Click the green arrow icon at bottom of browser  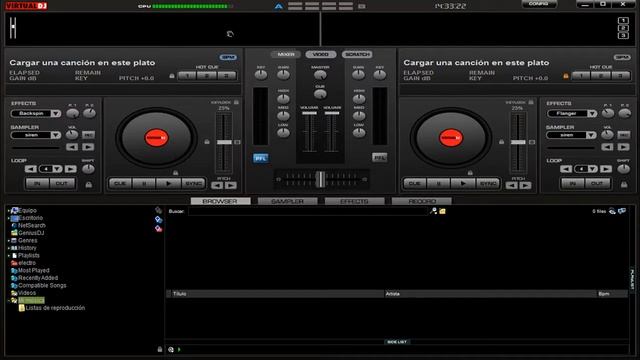click(x=179, y=350)
